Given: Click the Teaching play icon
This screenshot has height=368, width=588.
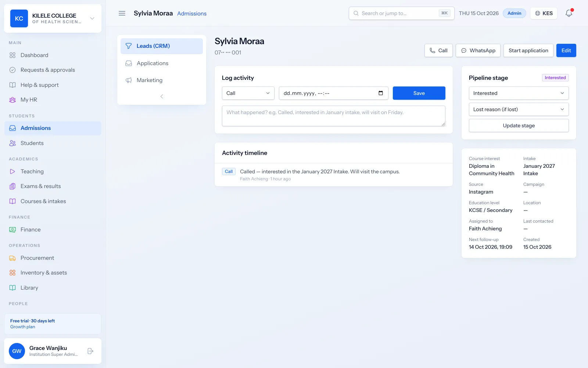Looking at the screenshot, I should (12, 171).
